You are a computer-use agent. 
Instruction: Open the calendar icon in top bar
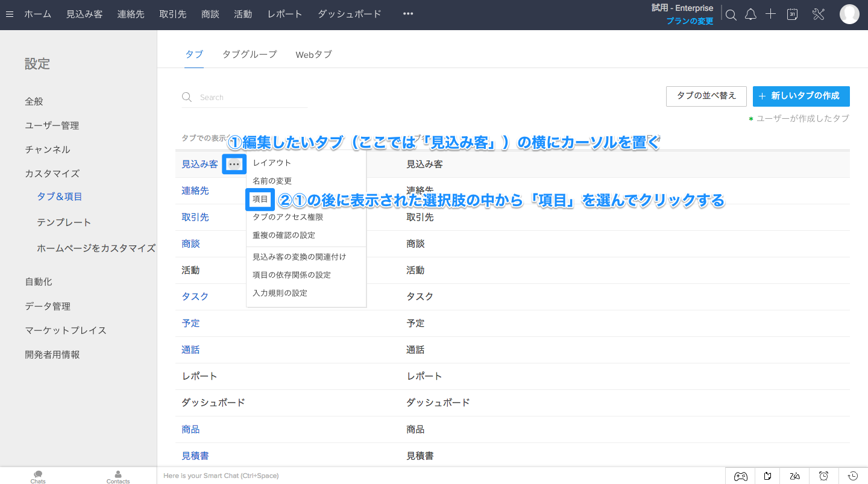click(x=793, y=14)
